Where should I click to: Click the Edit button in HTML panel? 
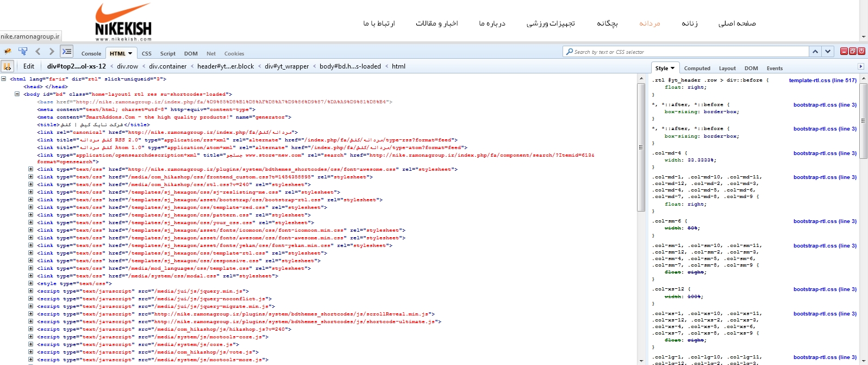pos(29,66)
